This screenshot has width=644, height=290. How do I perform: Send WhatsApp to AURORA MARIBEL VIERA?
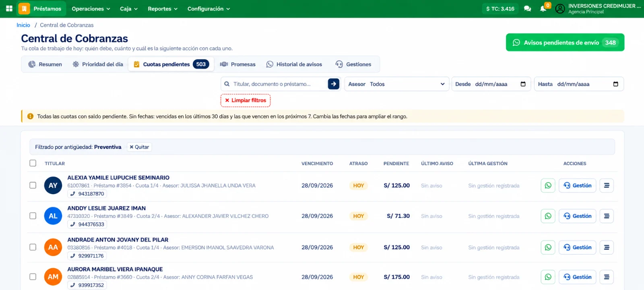coord(548,277)
